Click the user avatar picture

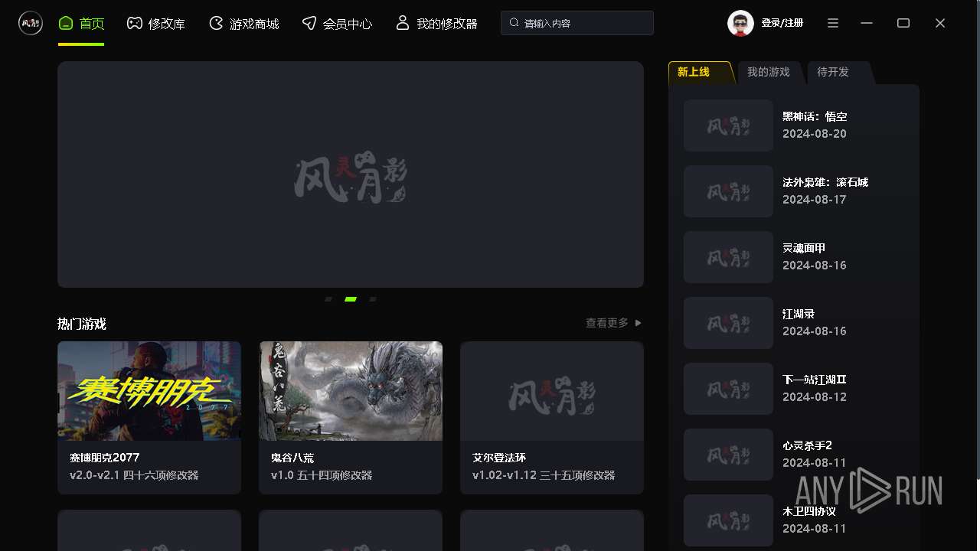tap(740, 23)
